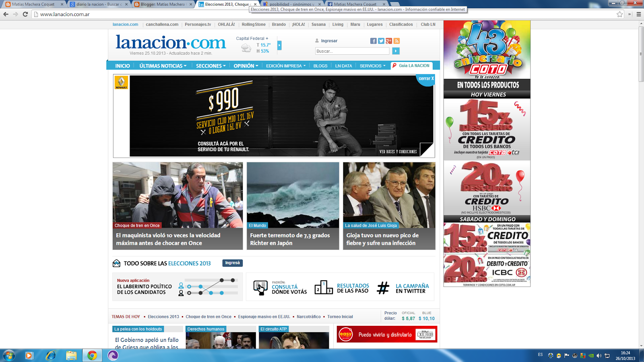
Task: Go to INICIO in the nav bar
Action: pyautogui.click(x=122, y=66)
